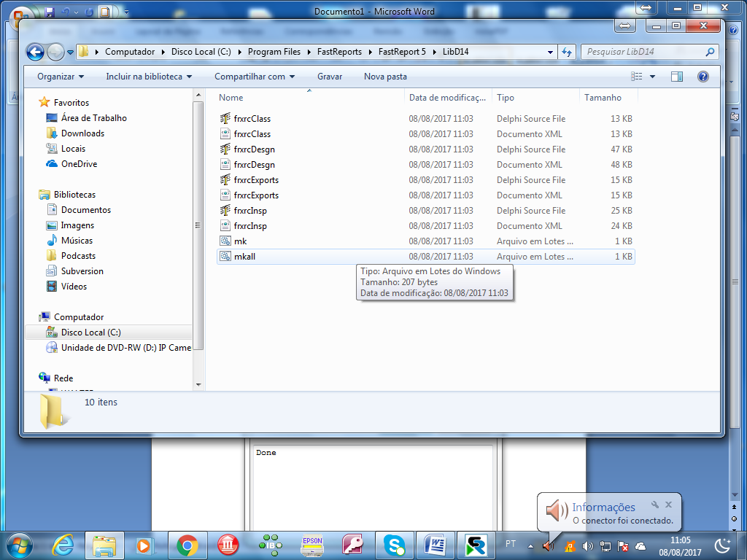Click the Locais icon in Favoritos

(52, 148)
